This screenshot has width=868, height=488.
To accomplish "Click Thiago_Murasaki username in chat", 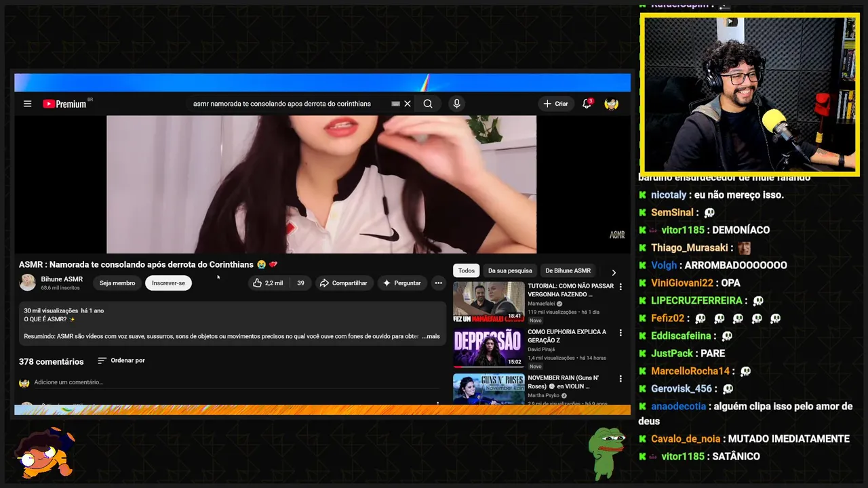I will tap(690, 247).
